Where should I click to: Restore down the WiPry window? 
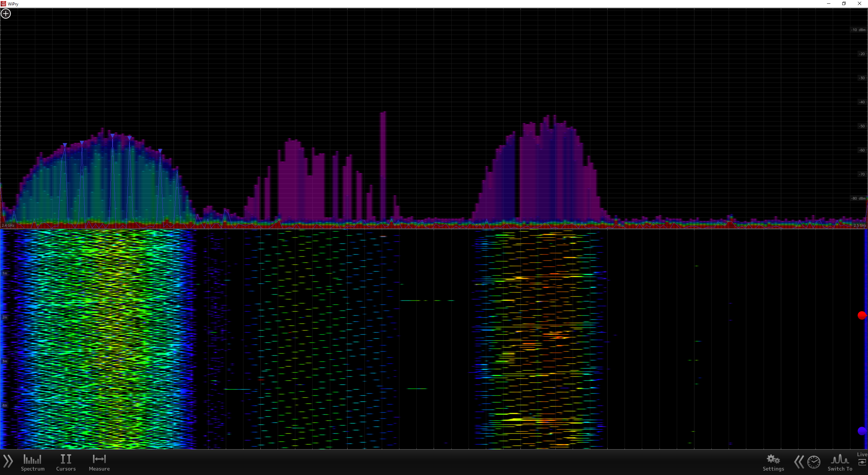pyautogui.click(x=844, y=4)
